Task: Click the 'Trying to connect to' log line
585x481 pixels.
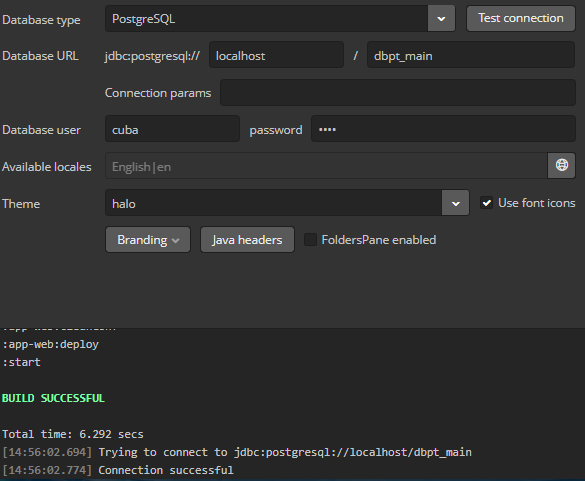Action: 237,452
